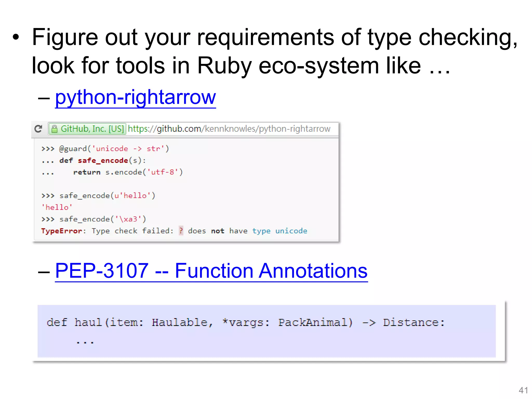Click the "def safe_encode(s):" code line
532x399 pixels.
(x=94, y=161)
